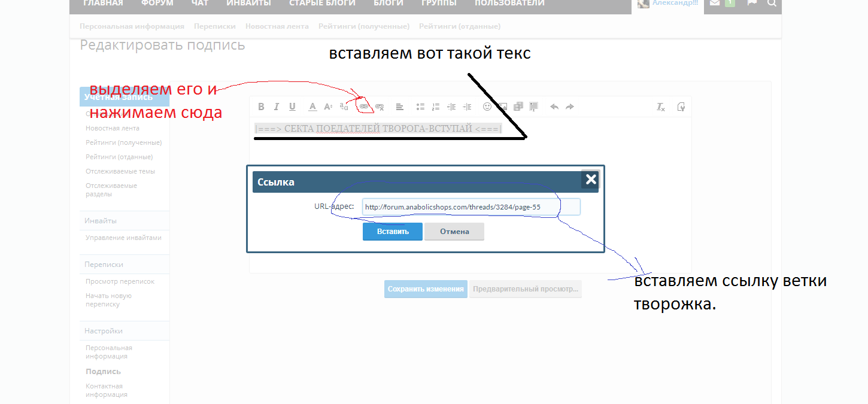Insert a numbered list

(436, 107)
